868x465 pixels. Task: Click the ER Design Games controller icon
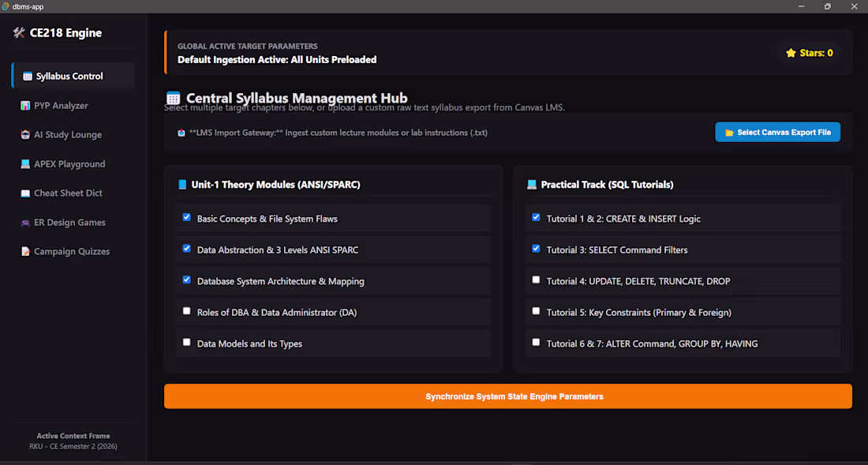click(25, 223)
